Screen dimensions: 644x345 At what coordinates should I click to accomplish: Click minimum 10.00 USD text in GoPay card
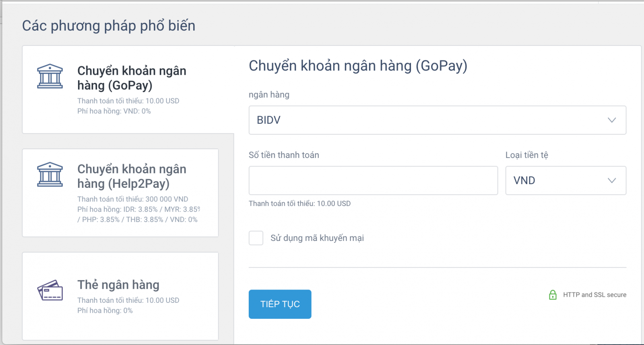tap(128, 101)
